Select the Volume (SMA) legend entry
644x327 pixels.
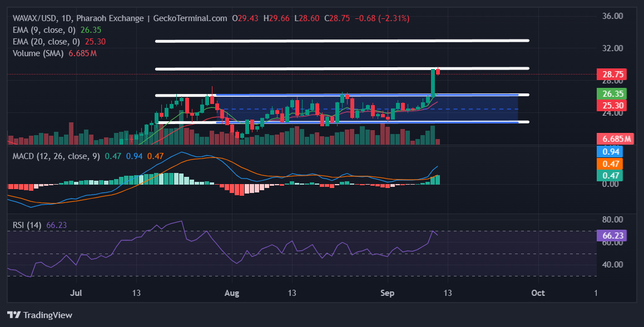tap(38, 53)
